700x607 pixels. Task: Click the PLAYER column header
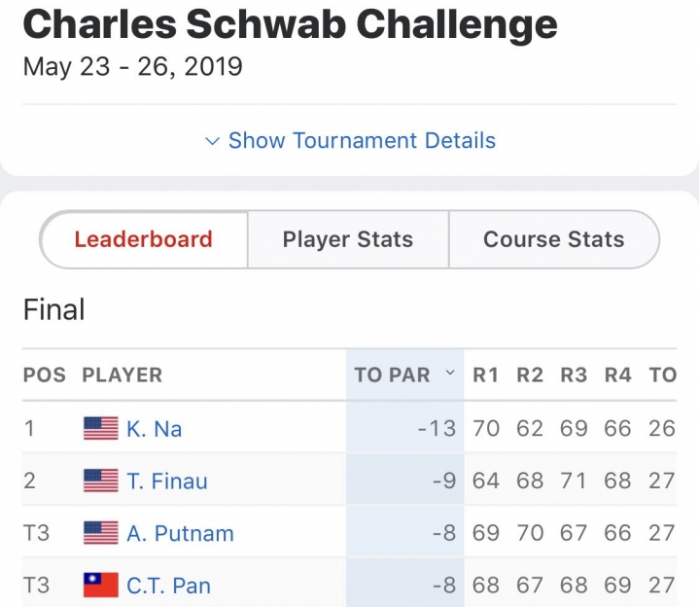[x=122, y=375]
